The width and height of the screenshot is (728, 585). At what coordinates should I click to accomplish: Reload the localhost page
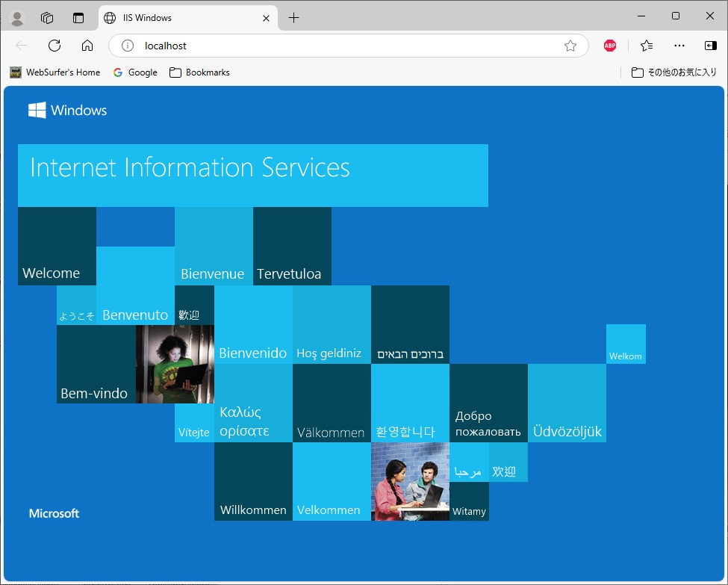click(x=55, y=46)
